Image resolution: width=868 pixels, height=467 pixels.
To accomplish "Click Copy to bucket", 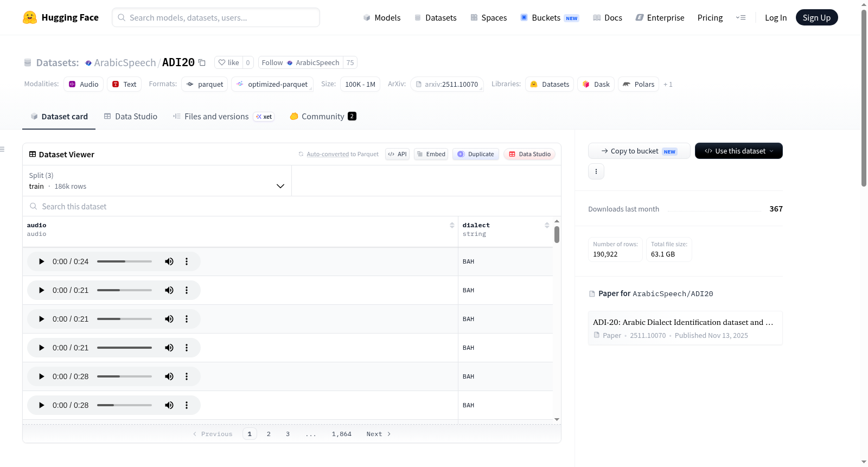I will (x=639, y=151).
